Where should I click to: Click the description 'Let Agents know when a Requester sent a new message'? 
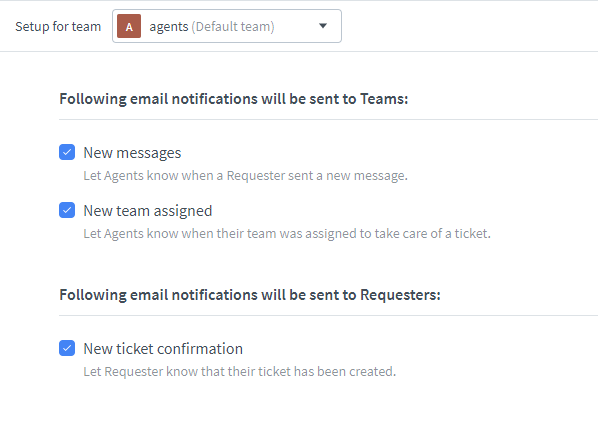coord(245,176)
